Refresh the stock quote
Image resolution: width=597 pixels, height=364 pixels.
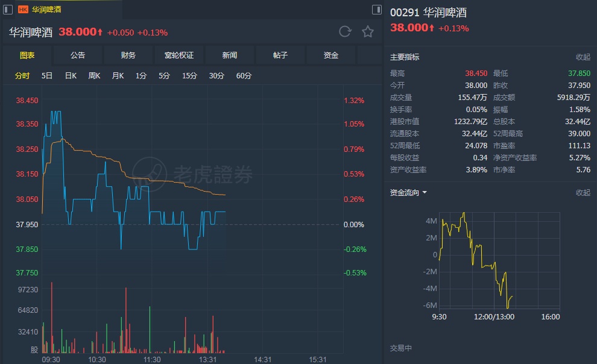[345, 31]
